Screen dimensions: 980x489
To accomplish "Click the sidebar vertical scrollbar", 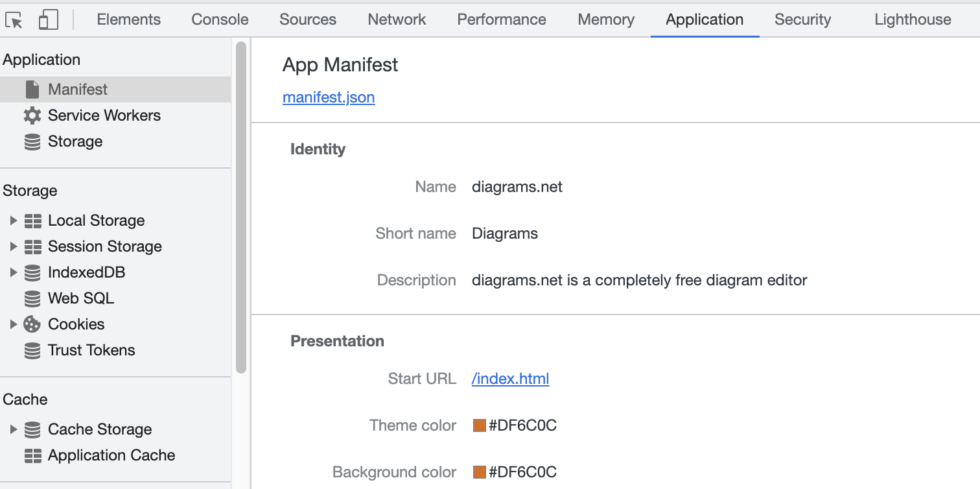I will pyautogui.click(x=241, y=208).
